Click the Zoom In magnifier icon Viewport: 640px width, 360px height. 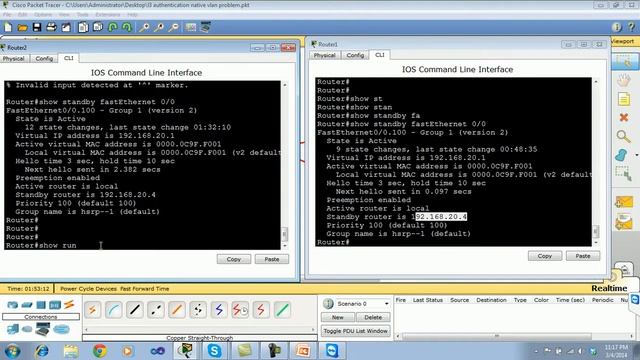[x=144, y=27]
